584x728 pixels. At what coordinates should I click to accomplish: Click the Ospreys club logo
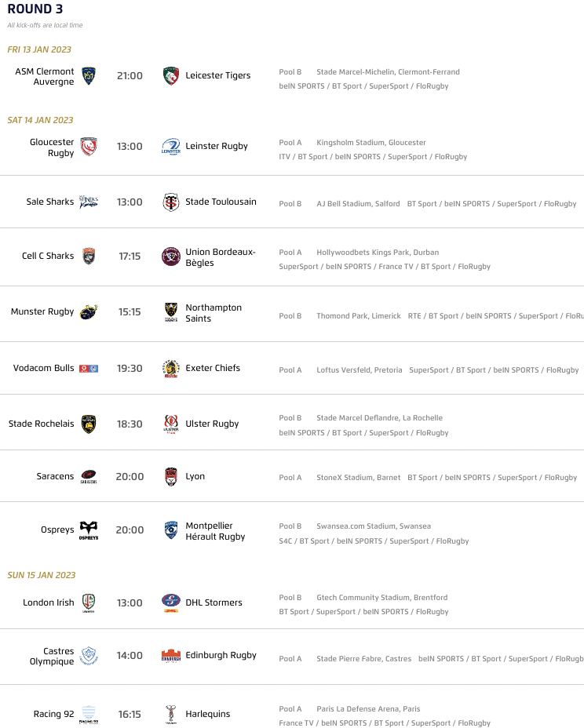coord(89,530)
